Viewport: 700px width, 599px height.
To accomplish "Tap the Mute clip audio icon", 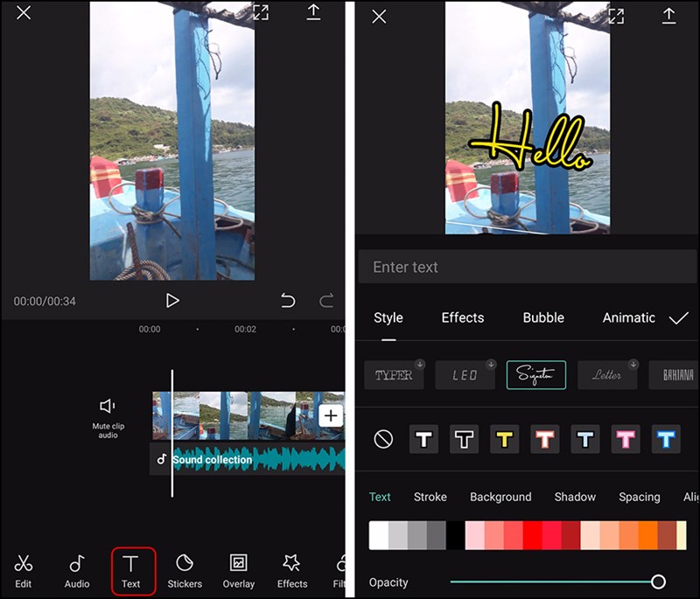I will pos(107,405).
